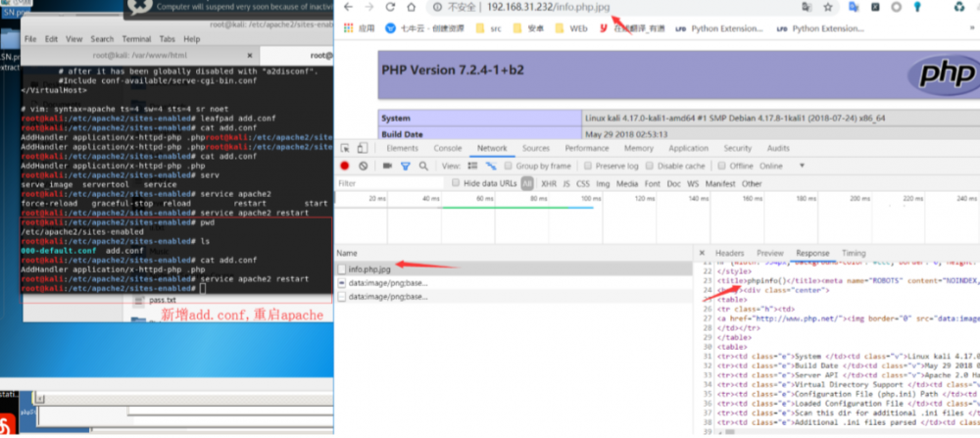Enable Group by frame checkbox
This screenshot has width=980, height=438.
click(x=508, y=166)
